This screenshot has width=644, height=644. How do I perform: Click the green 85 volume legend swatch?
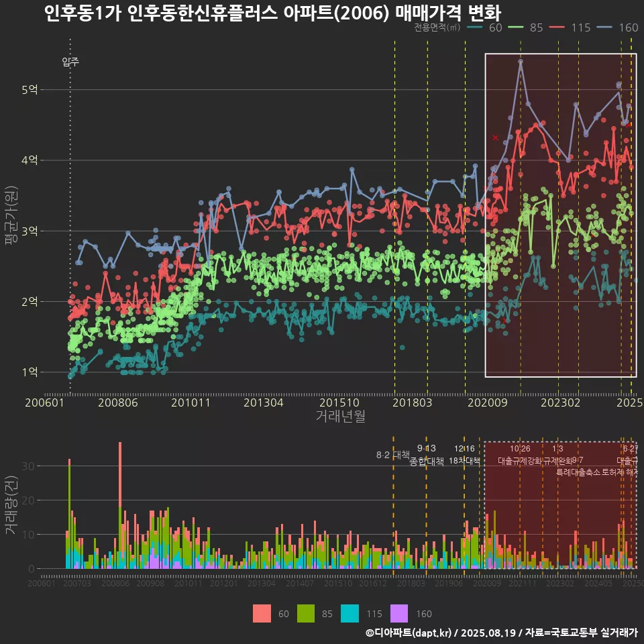(x=306, y=614)
